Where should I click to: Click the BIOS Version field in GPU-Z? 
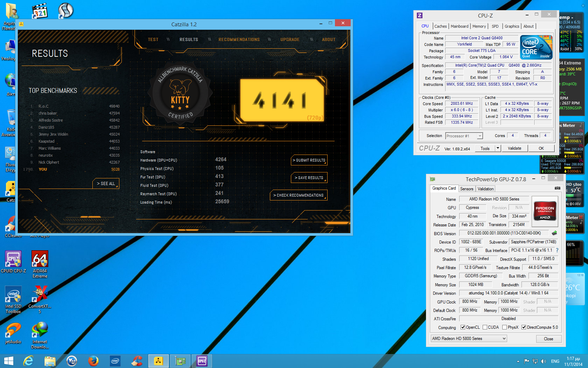(504, 233)
